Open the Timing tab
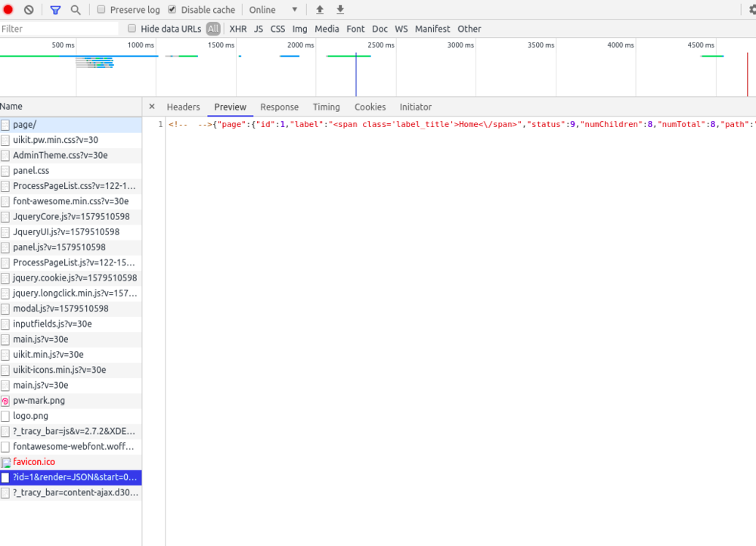The width and height of the screenshot is (756, 546). coord(326,107)
